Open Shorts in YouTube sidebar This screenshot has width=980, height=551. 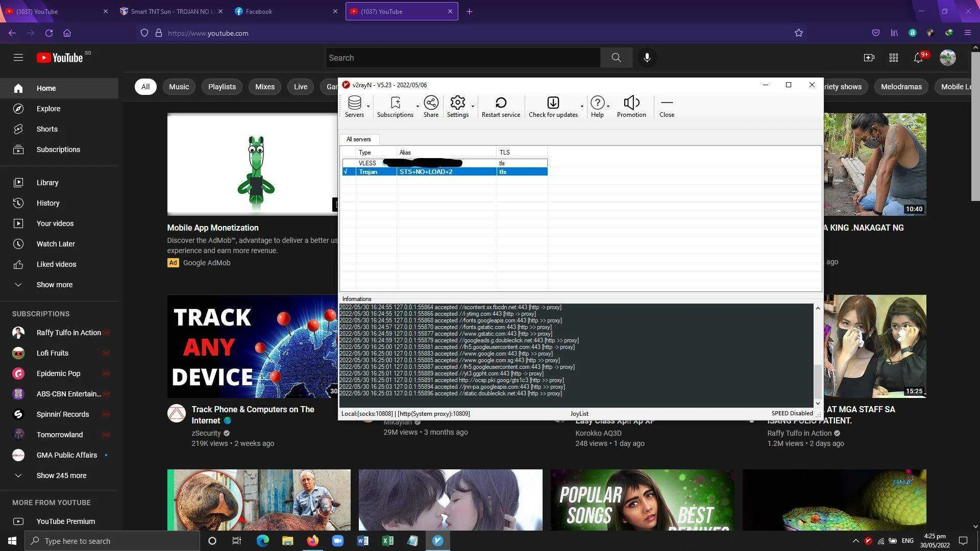point(59,129)
